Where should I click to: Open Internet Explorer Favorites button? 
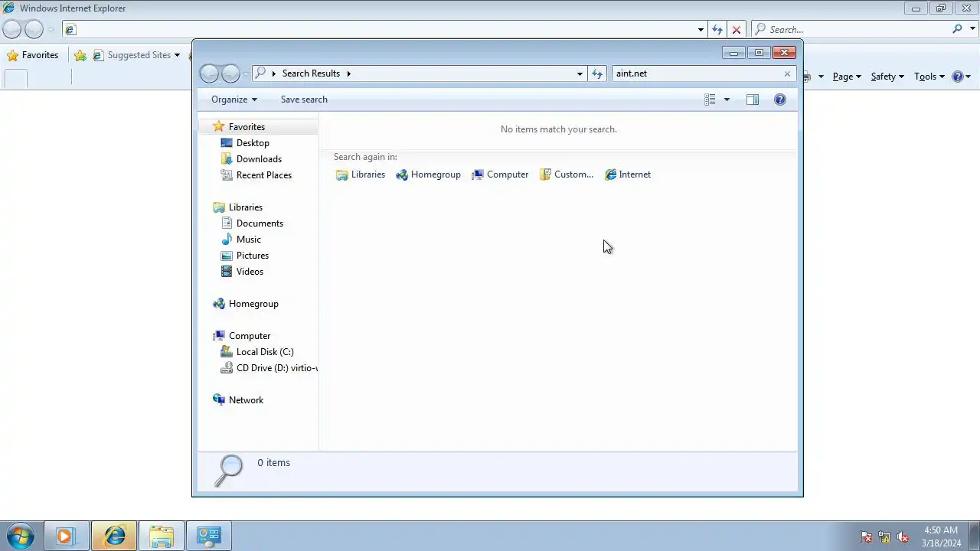click(32, 55)
